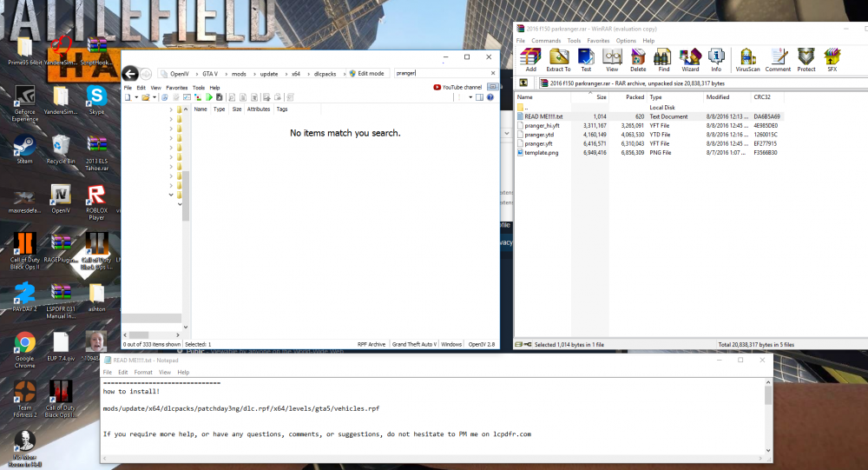Open dropdown arrow beside OpenIV New file icon
Screen dimensions: 868x470
coord(135,97)
